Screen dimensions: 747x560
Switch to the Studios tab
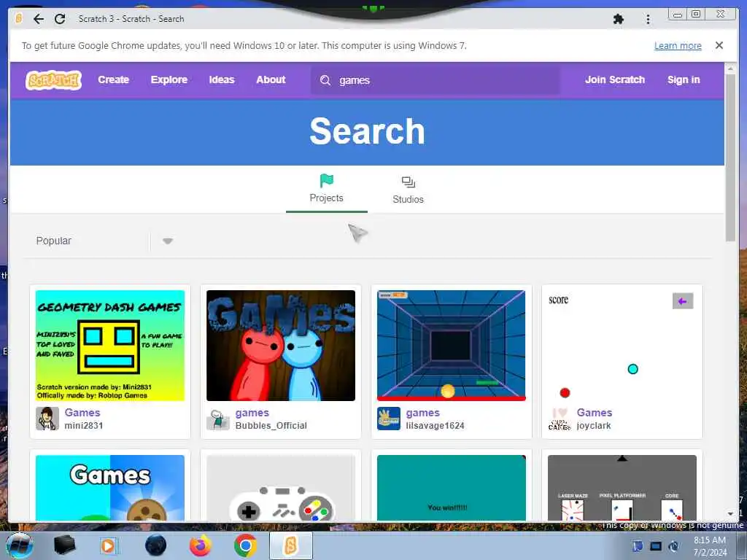point(408,190)
